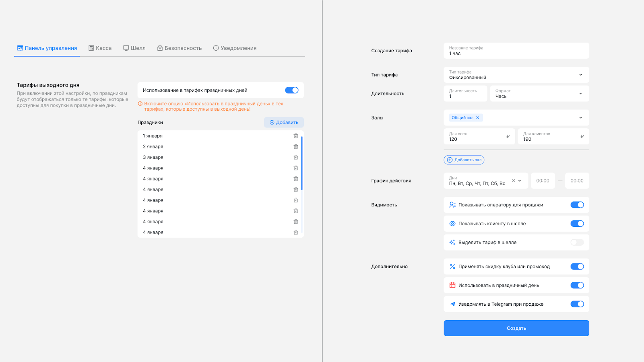The width and height of the screenshot is (644, 362).
Task: Click the Название тарифа input field
Action: point(516,51)
